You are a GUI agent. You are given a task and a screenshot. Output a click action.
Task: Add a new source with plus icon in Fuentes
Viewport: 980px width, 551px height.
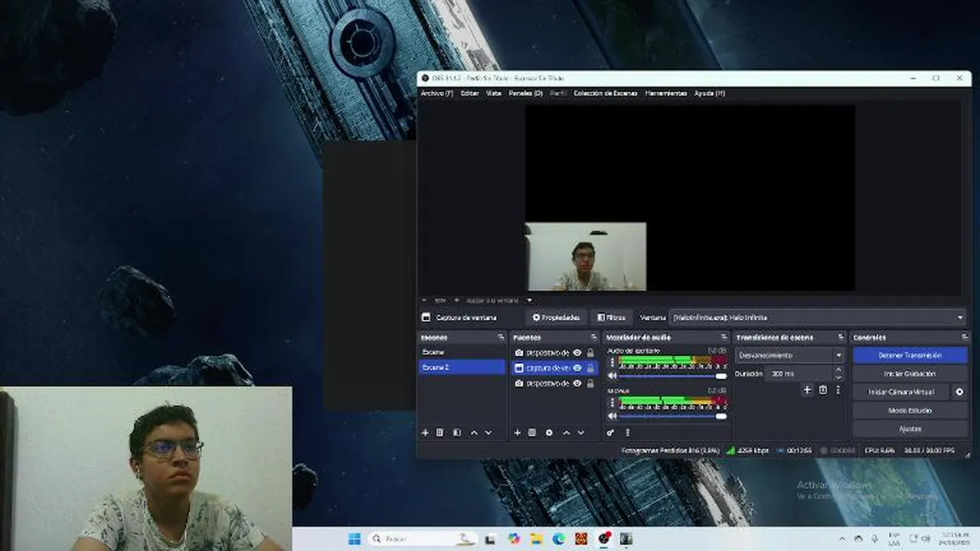[518, 432]
